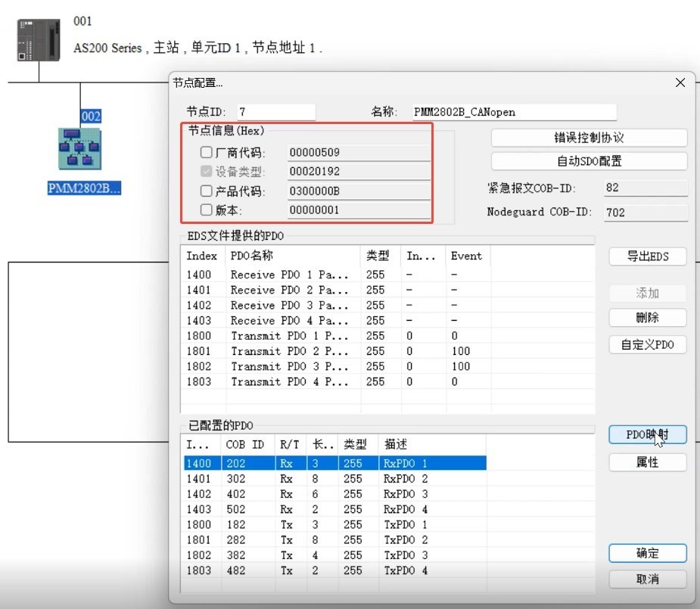Select configured row TxPDO 2
The image size is (700, 609).
tap(334, 540)
